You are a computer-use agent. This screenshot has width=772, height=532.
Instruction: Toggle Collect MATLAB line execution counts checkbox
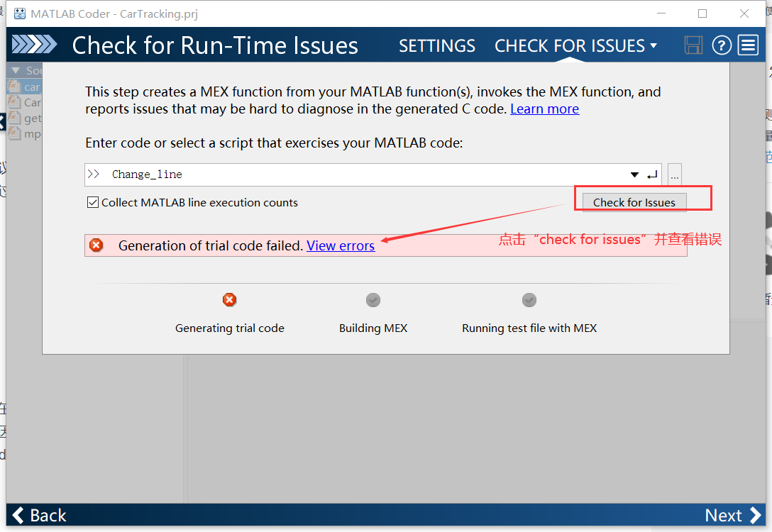[92, 202]
